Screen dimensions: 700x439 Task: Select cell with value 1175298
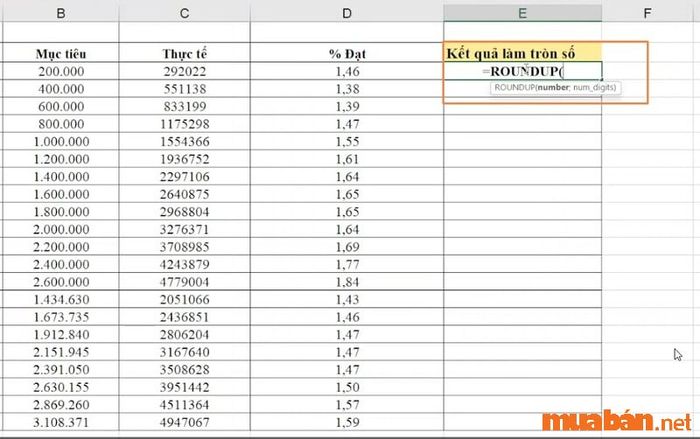184,124
